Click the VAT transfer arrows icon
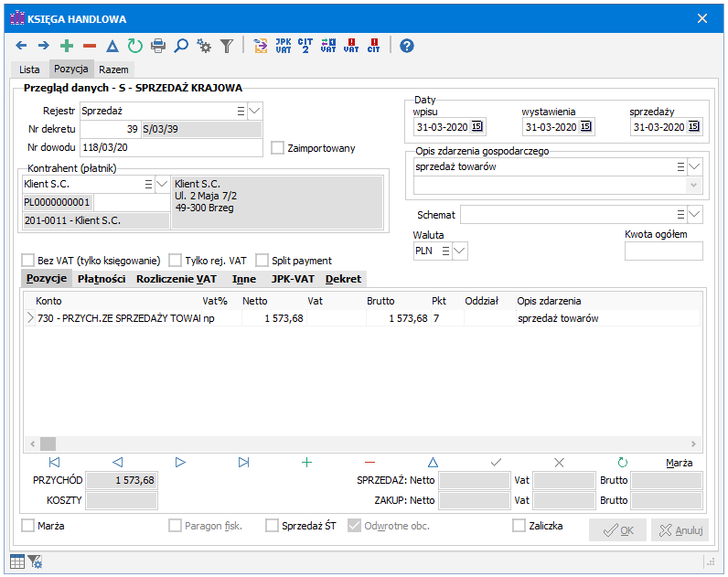 (x=328, y=46)
